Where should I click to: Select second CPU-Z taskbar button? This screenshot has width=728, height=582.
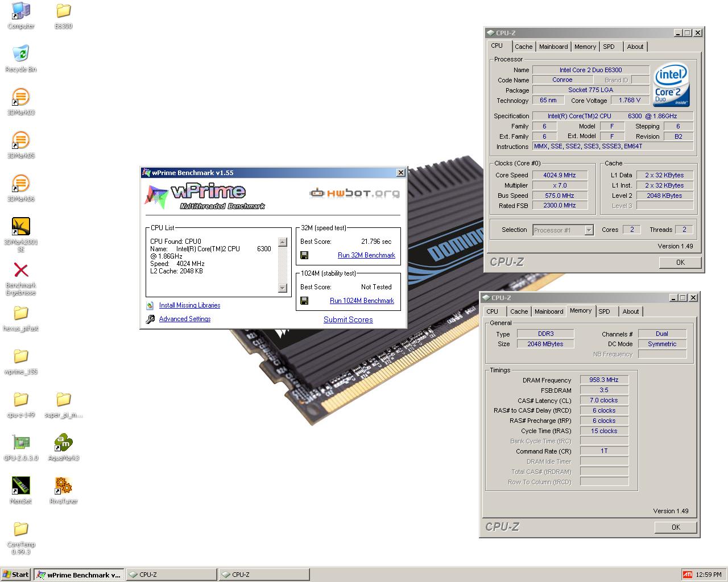coord(264,575)
